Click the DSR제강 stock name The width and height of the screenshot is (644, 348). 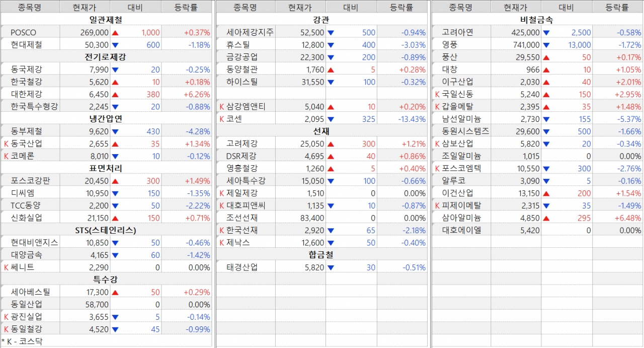tap(241, 156)
